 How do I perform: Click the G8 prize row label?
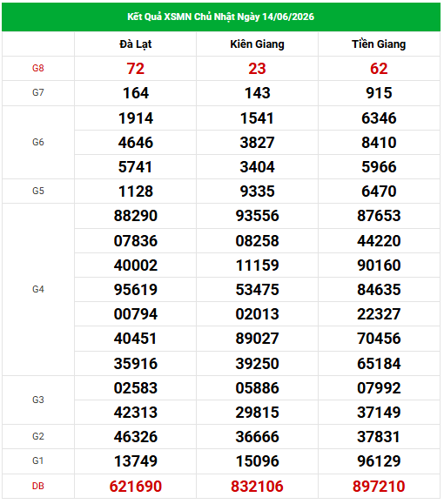(x=38, y=68)
